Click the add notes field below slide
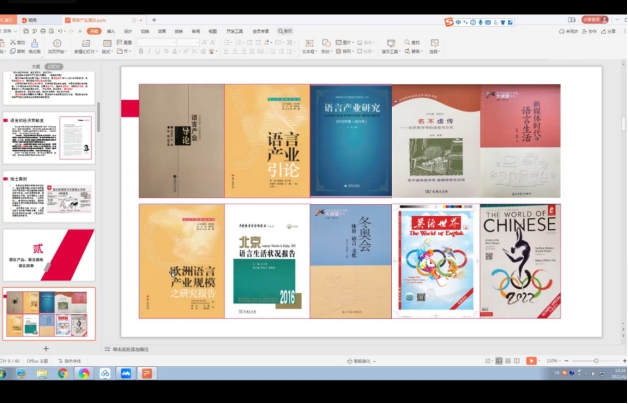The width and height of the screenshot is (628, 404). click(130, 348)
